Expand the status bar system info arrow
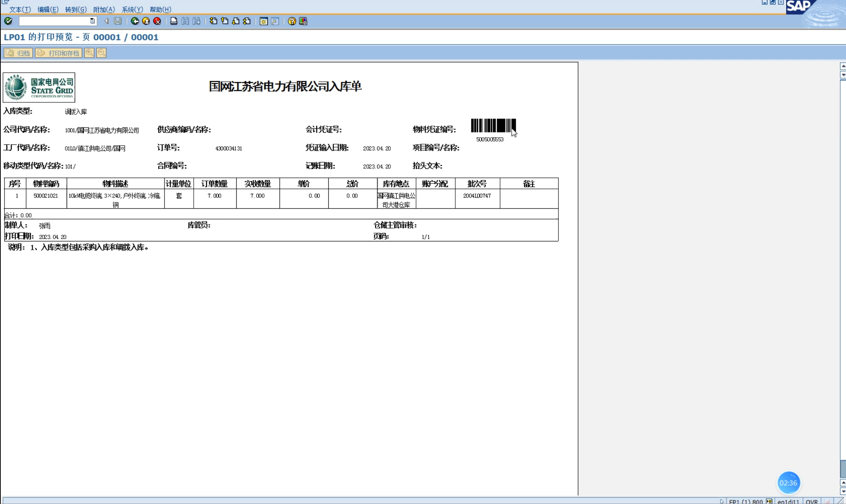The image size is (846, 504). click(x=722, y=501)
